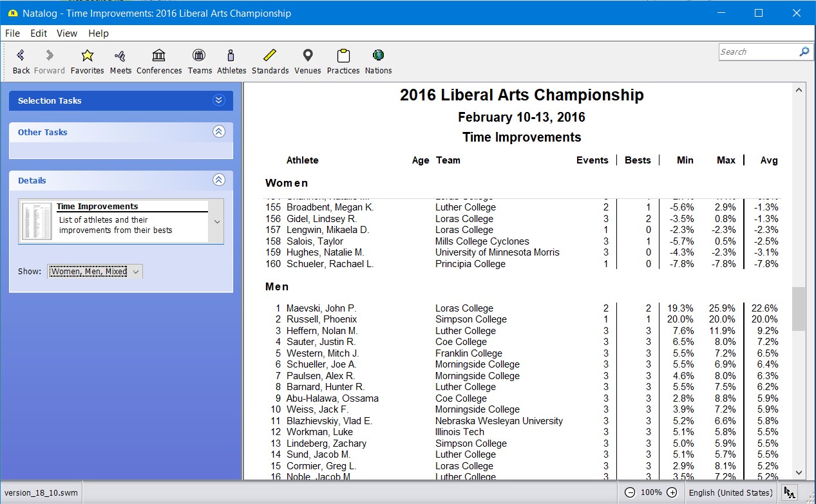This screenshot has height=504, width=816.
Task: Open Conferences building icon
Action: click(x=158, y=55)
